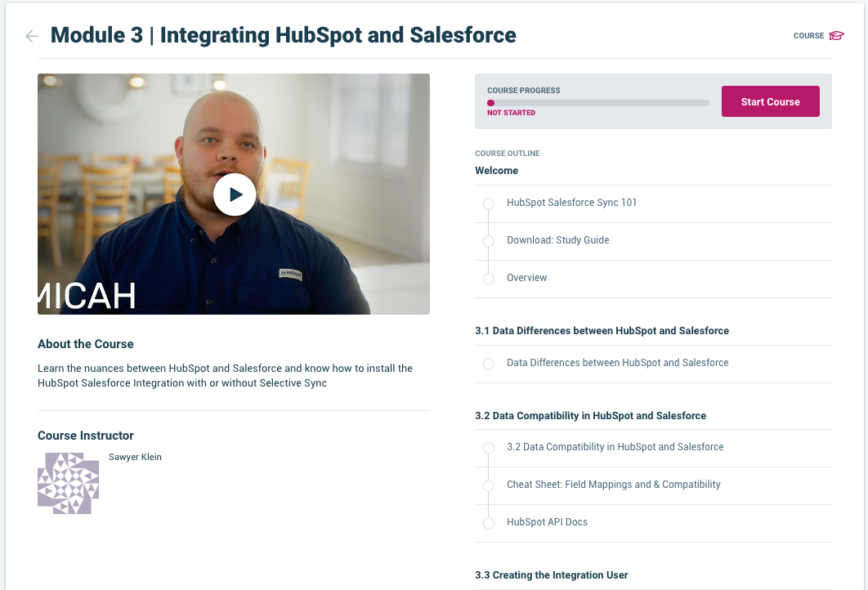Open the HubSpot Salesforce Sync 101 lesson
Image resolution: width=868 pixels, height=590 pixels.
(571, 203)
